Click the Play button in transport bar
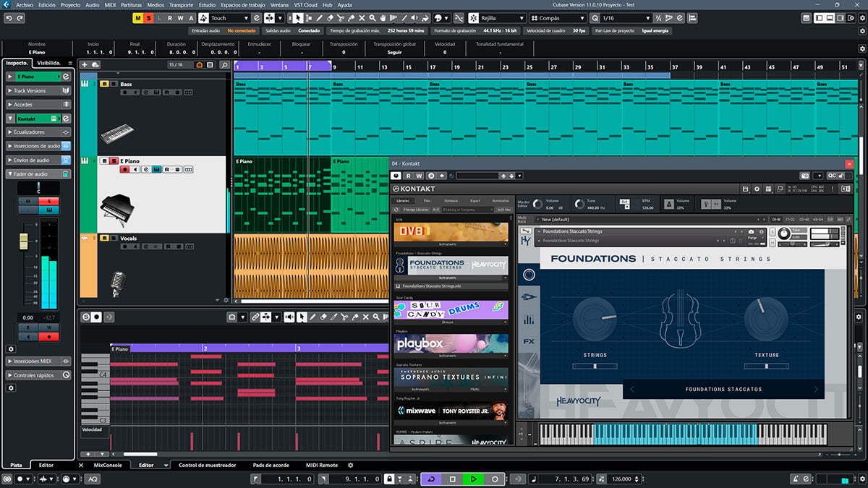The image size is (868, 488). point(474,479)
